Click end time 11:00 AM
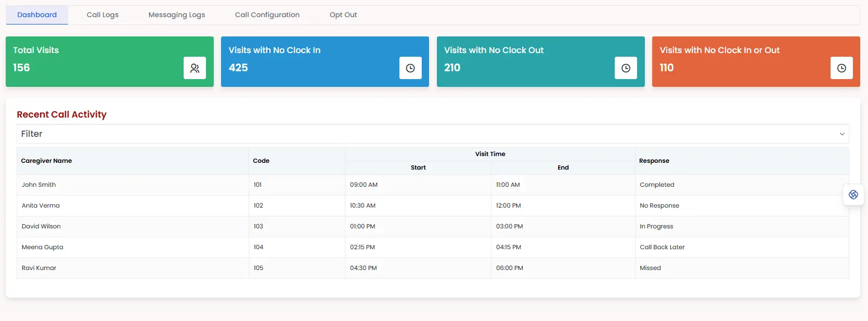868x321 pixels. (x=508, y=185)
